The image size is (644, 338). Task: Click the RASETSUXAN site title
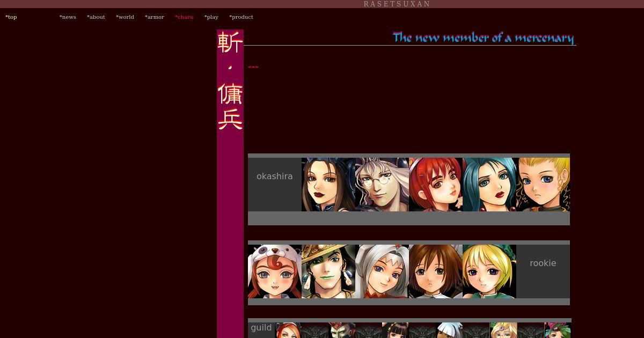point(397,4)
